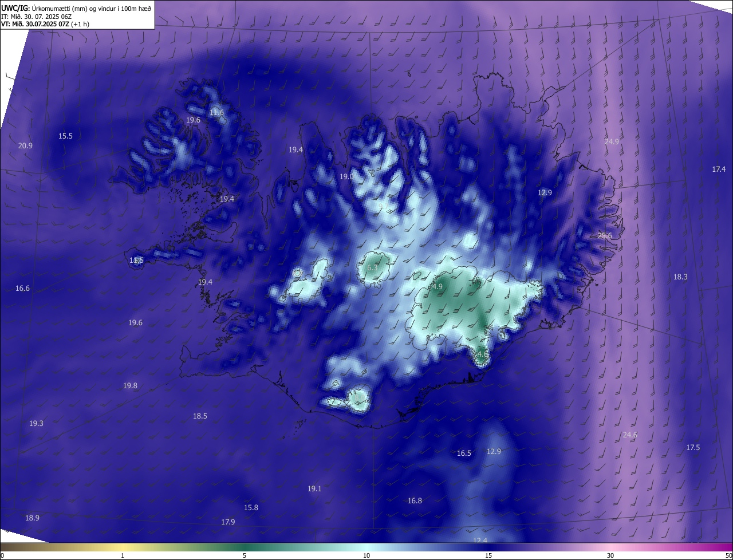
Task: Click the 20.9 value on the map
Action: (25, 146)
